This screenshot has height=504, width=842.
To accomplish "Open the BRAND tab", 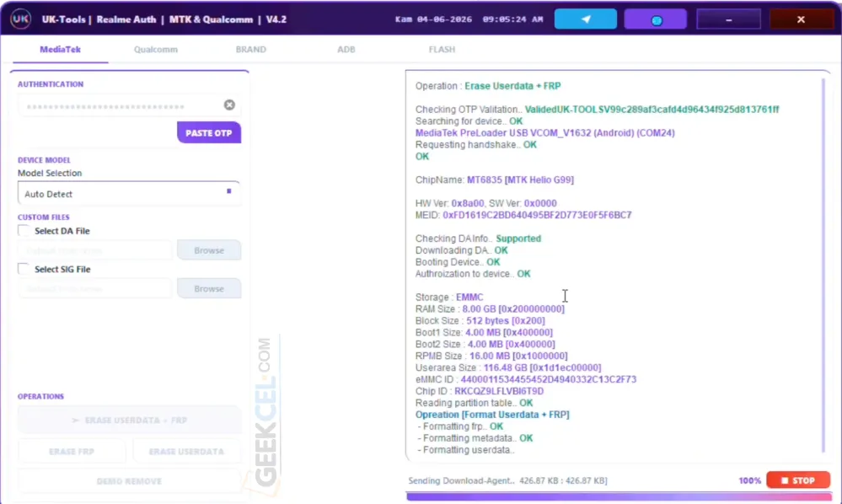I will pyautogui.click(x=251, y=50).
